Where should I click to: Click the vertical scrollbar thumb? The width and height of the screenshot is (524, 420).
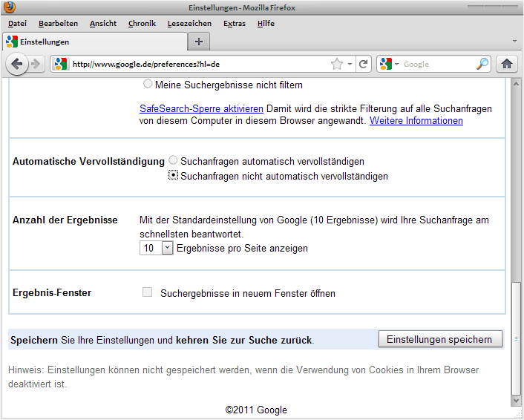516,339
